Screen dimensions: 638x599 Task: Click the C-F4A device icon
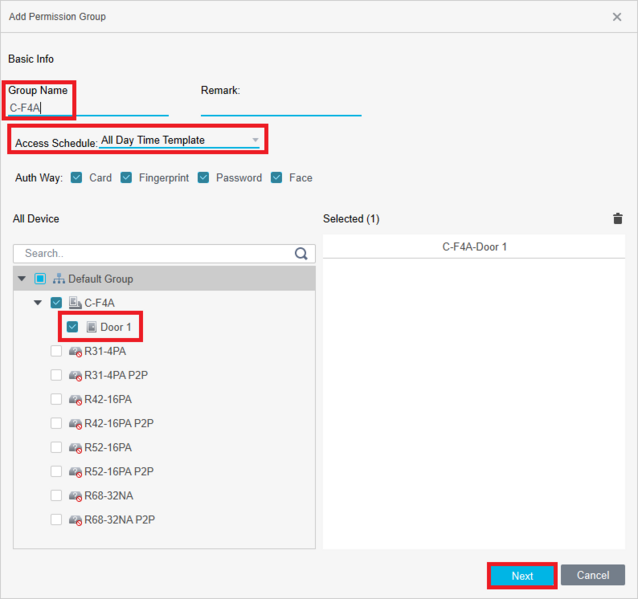pos(75,303)
